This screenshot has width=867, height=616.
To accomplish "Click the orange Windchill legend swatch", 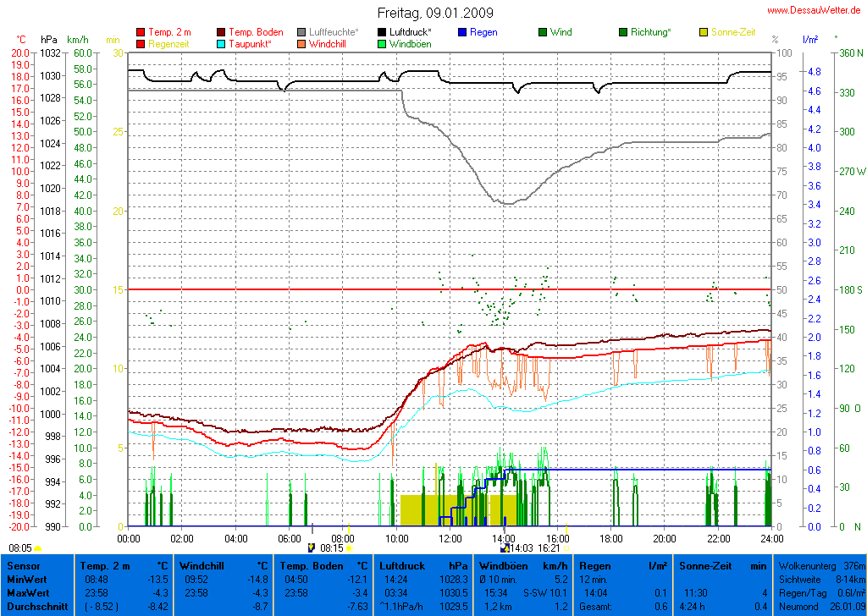I will pyautogui.click(x=301, y=43).
